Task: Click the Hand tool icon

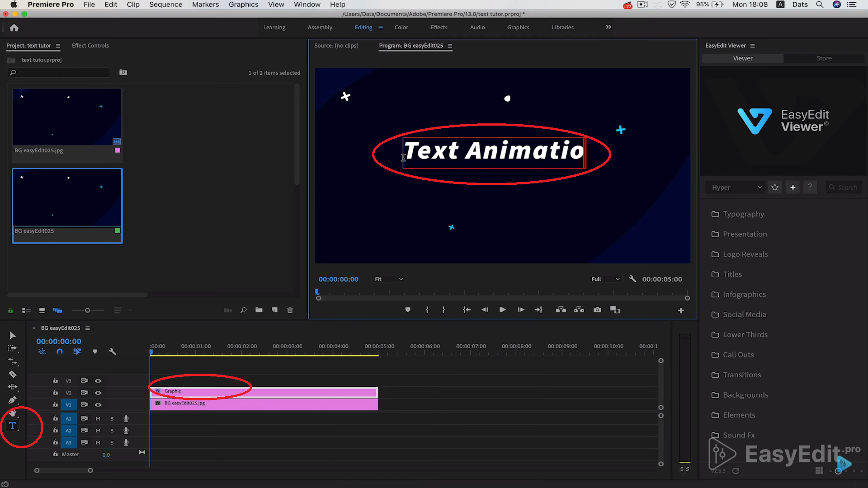Action: pos(12,413)
